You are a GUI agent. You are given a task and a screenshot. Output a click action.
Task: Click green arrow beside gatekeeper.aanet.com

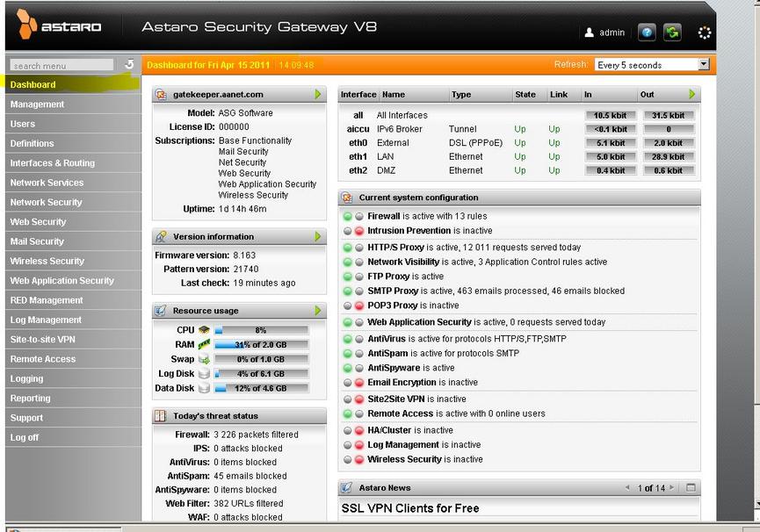(318, 94)
